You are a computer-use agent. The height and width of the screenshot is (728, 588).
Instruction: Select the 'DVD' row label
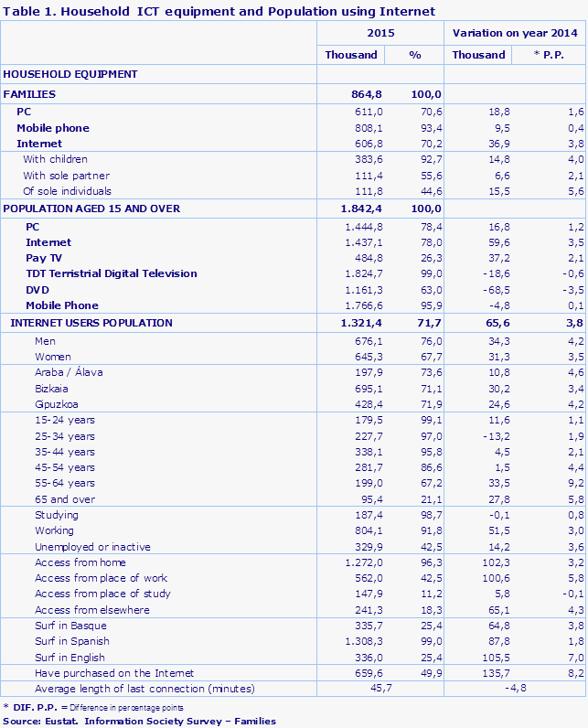click(x=37, y=290)
